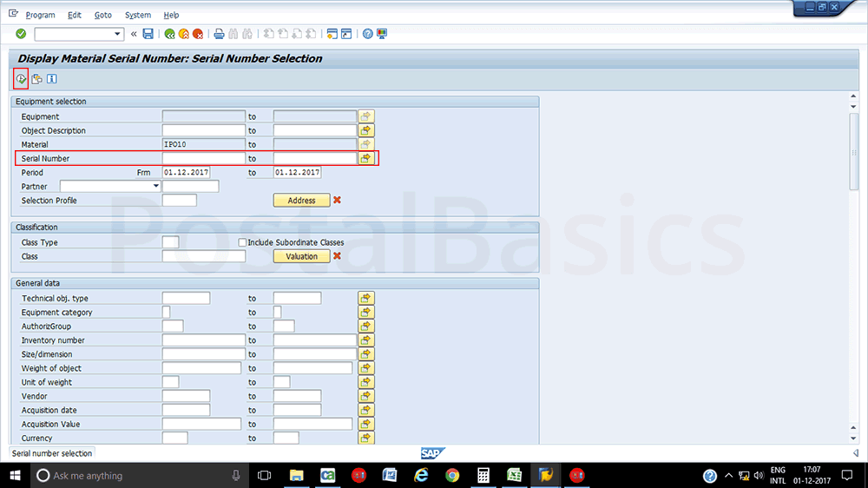Delete Address selection with red X
Viewport: 868px width, 488px height.
(337, 201)
